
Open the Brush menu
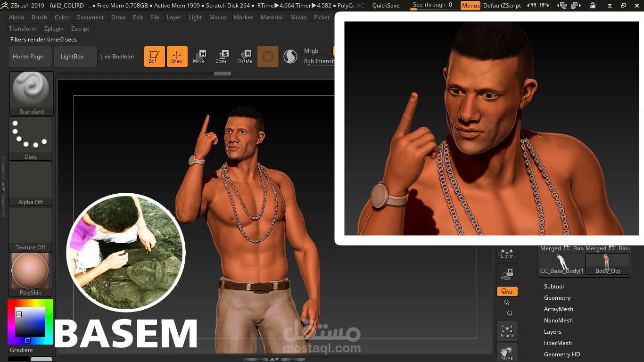pos(39,17)
